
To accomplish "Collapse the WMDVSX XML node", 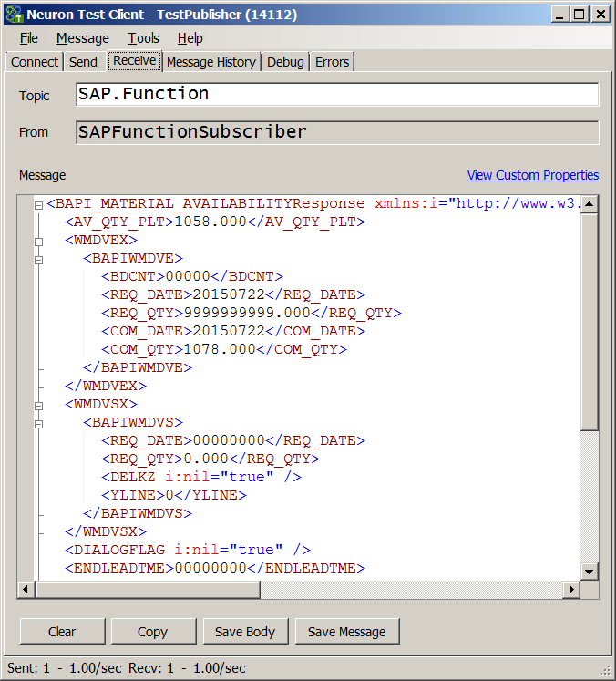I will click(38, 405).
